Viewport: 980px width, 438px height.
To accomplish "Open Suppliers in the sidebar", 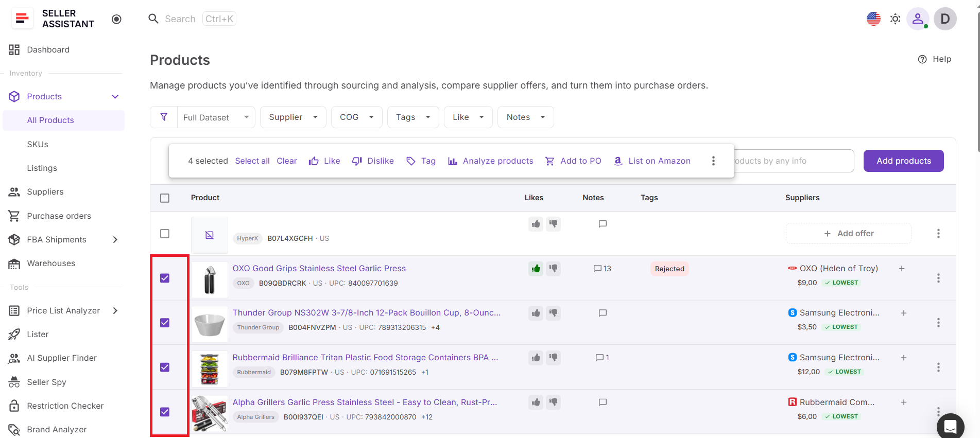I will [45, 192].
